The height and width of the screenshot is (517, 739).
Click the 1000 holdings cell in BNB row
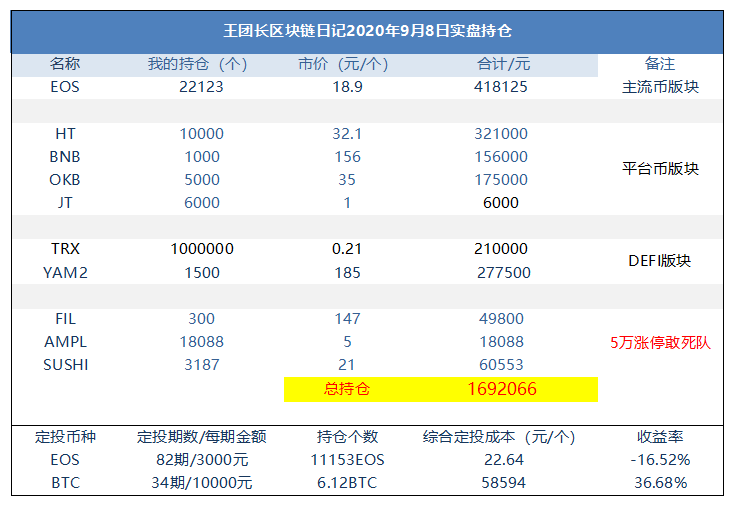pyautogui.click(x=202, y=157)
